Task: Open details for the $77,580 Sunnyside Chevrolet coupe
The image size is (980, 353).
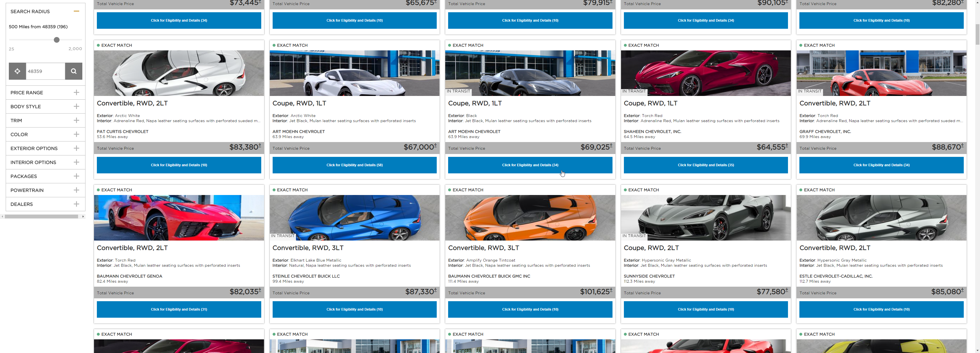Action: [x=706, y=309]
